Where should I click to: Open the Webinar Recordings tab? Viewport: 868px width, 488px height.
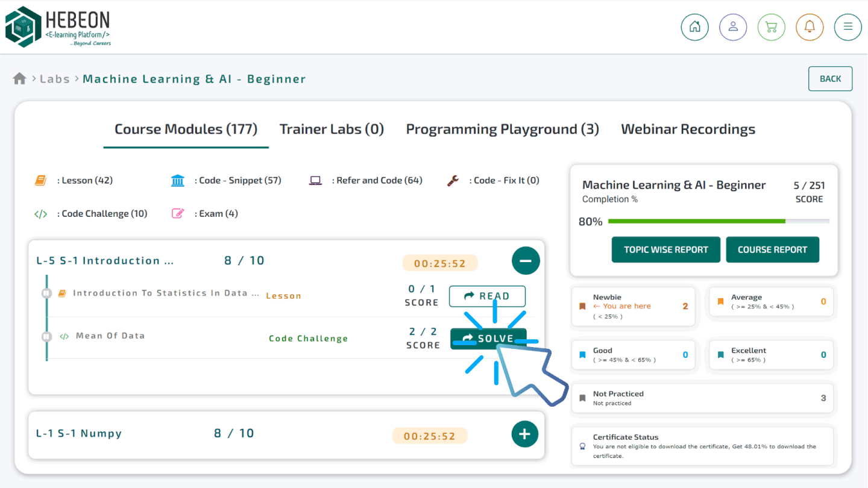coord(688,130)
